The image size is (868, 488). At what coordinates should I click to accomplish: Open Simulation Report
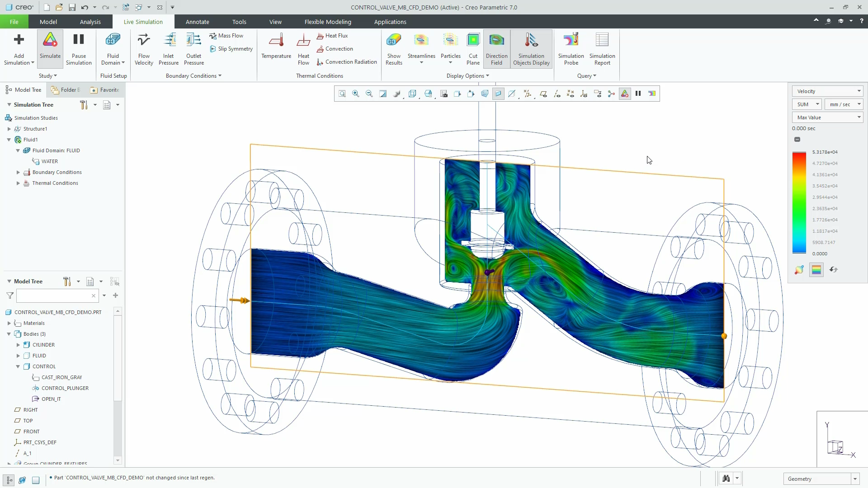coord(602,49)
